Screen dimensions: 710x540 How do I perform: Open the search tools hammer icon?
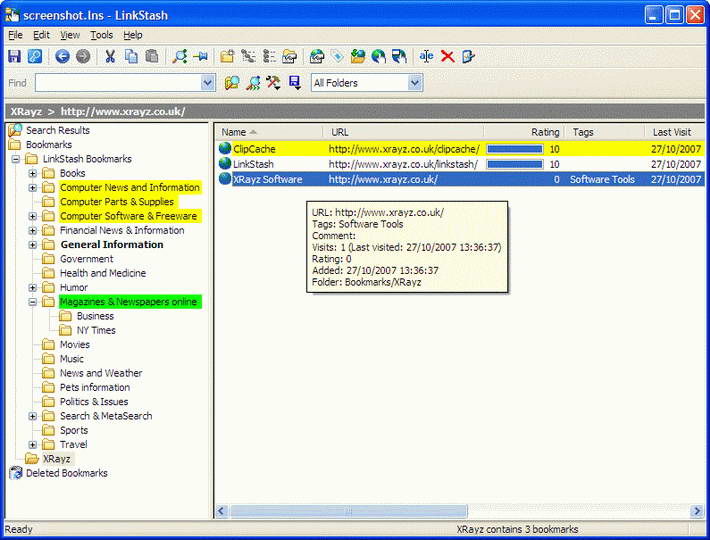[x=273, y=83]
